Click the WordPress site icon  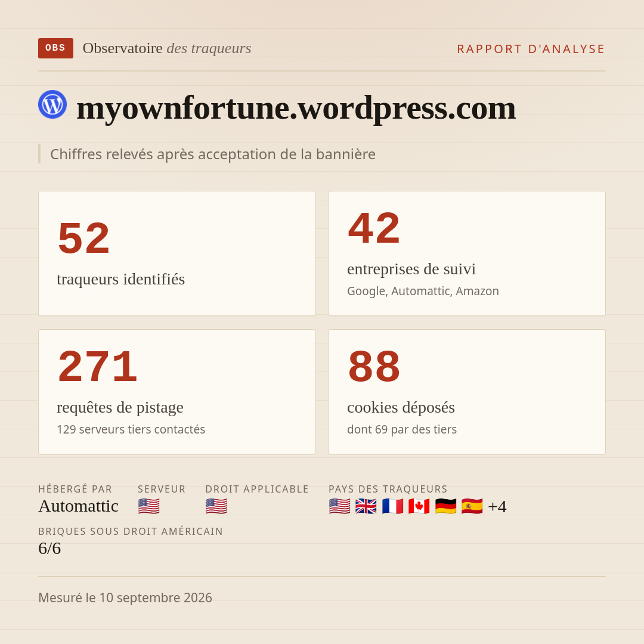click(x=52, y=104)
